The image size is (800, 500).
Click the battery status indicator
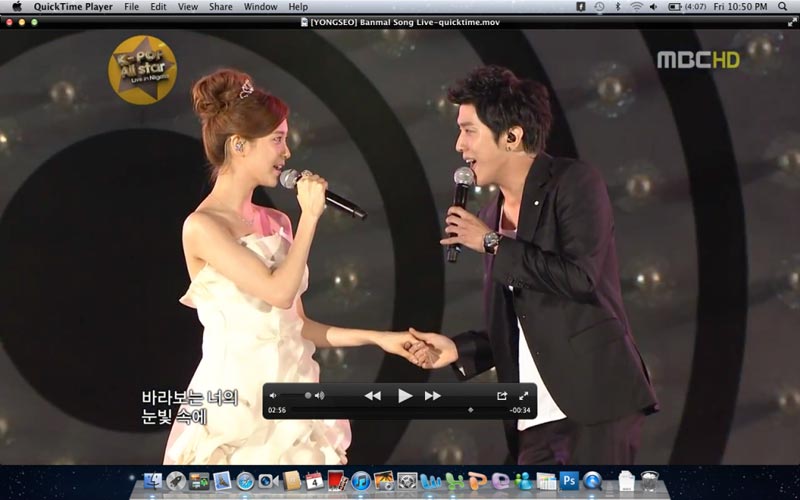(x=687, y=7)
